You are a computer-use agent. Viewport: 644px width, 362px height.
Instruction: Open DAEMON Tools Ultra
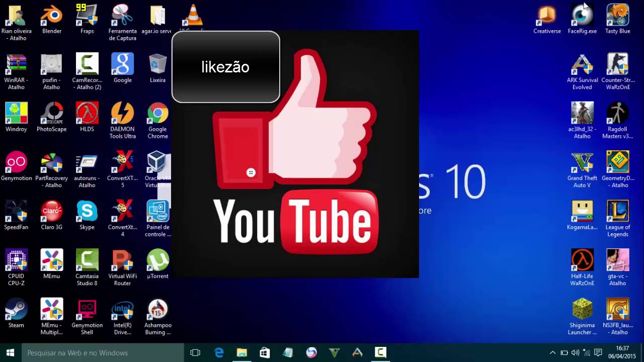122,121
